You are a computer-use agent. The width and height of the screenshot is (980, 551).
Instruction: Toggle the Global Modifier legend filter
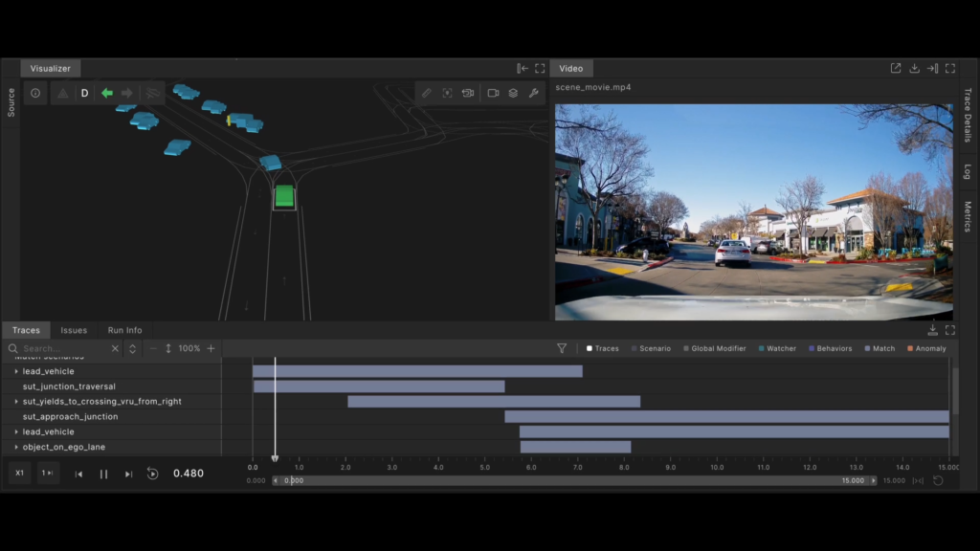point(714,348)
